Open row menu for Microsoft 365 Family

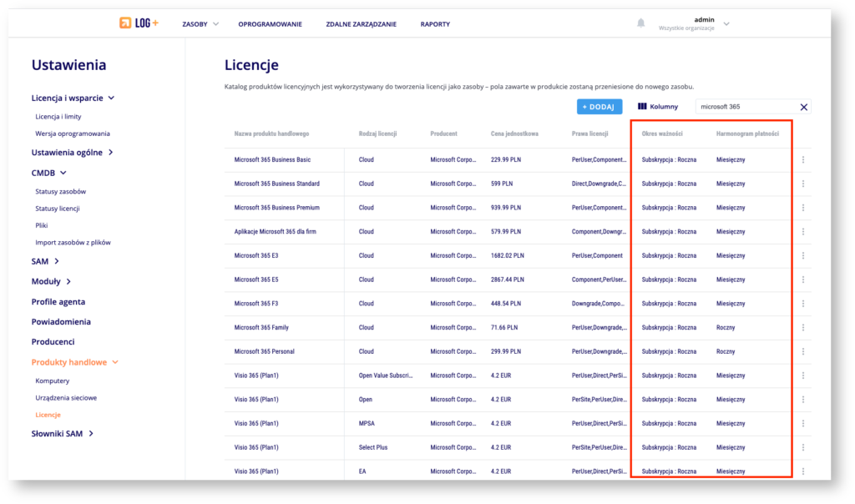[x=803, y=327]
